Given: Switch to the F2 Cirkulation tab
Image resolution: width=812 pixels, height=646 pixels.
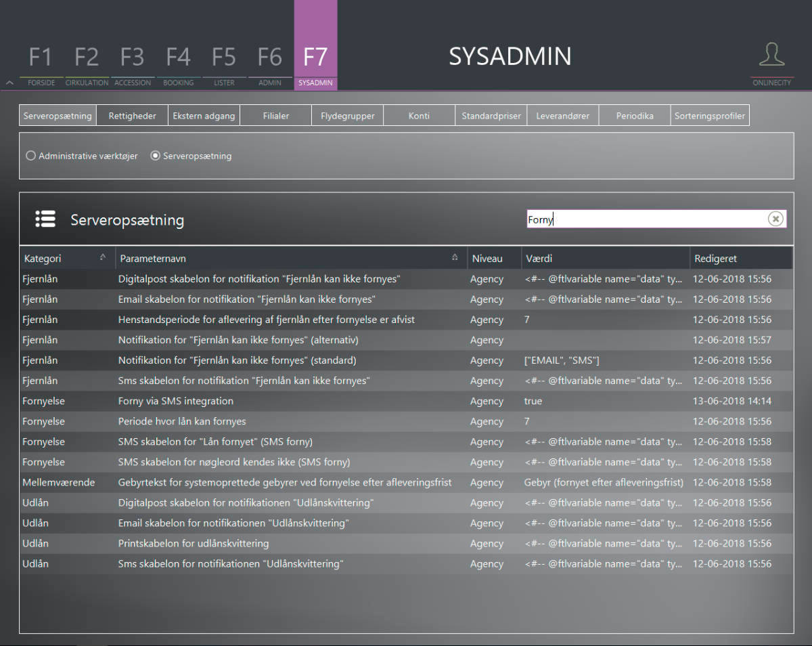Looking at the screenshot, I should 87,58.
